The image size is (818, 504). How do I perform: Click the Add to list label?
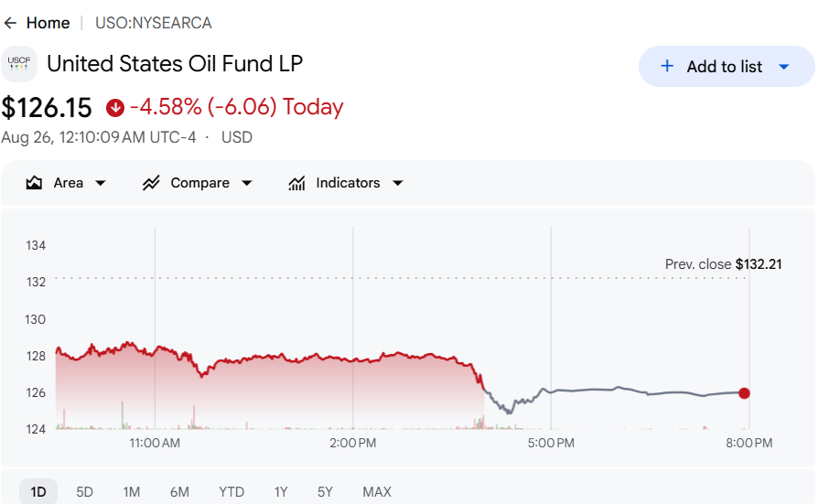[x=724, y=67]
